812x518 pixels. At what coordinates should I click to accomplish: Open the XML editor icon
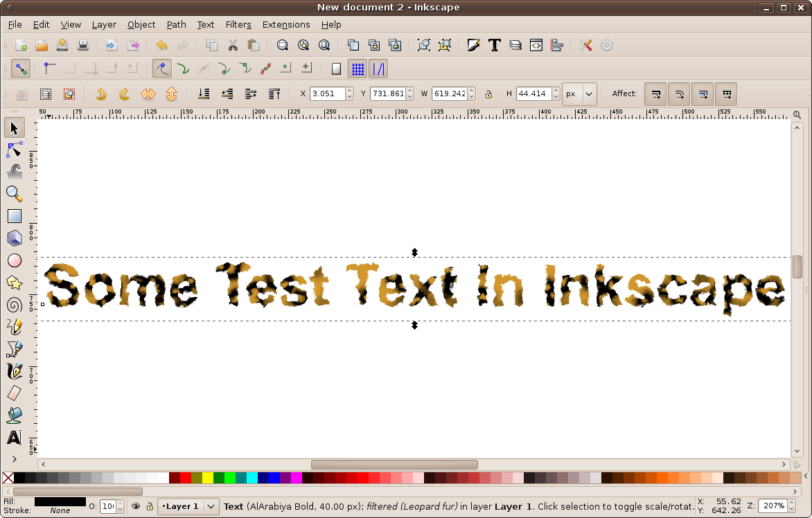click(x=536, y=46)
